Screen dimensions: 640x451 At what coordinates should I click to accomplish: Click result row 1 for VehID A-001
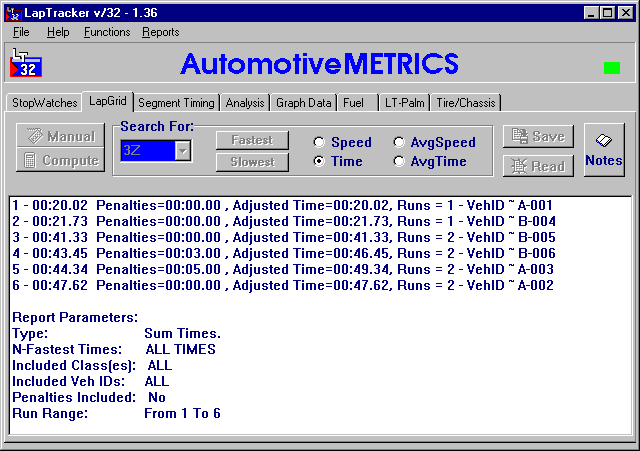point(282,205)
